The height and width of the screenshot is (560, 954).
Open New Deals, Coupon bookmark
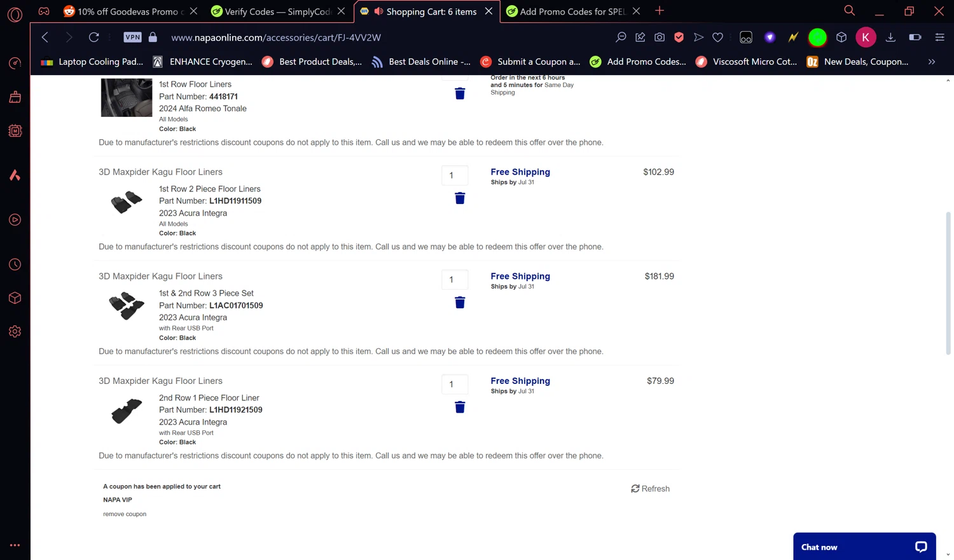[x=858, y=62]
